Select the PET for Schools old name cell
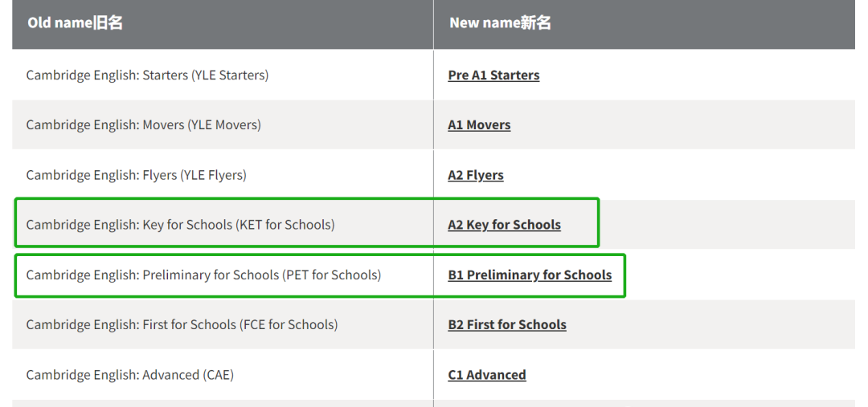 click(223, 275)
